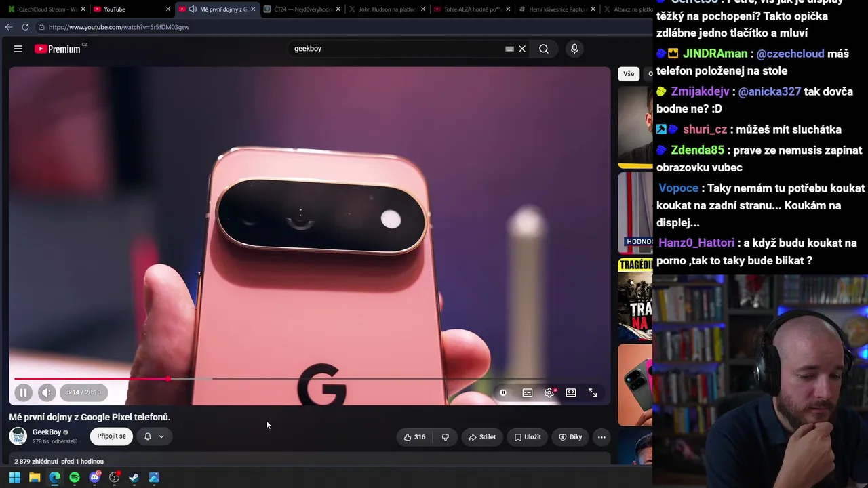The image size is (868, 488).
Task: Click the Díky thanks button
Action: [570, 437]
